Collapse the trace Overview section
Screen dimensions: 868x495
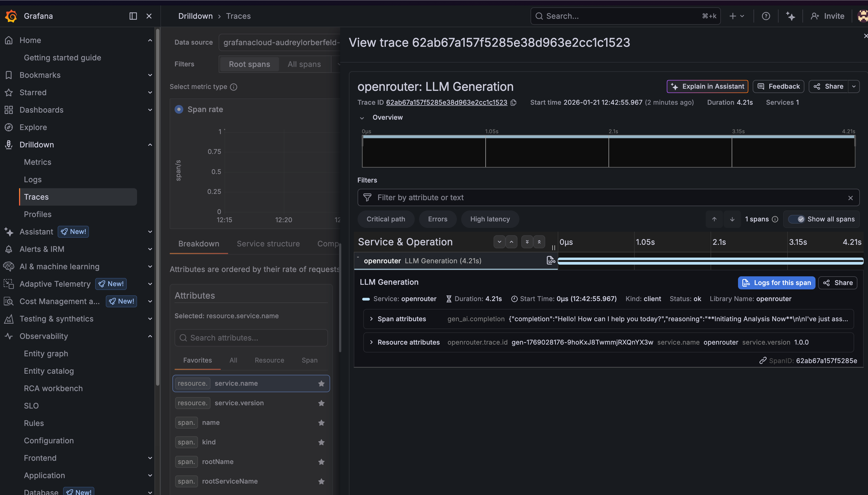coord(362,117)
